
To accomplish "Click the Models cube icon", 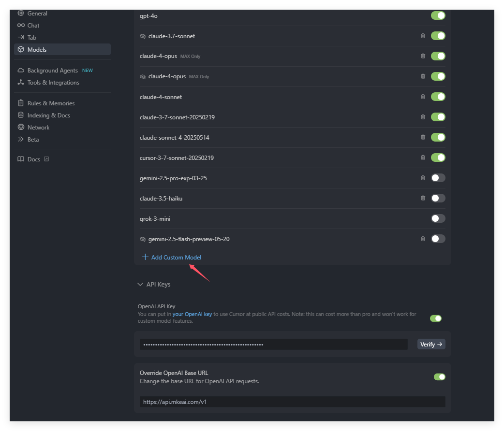I will tap(21, 49).
